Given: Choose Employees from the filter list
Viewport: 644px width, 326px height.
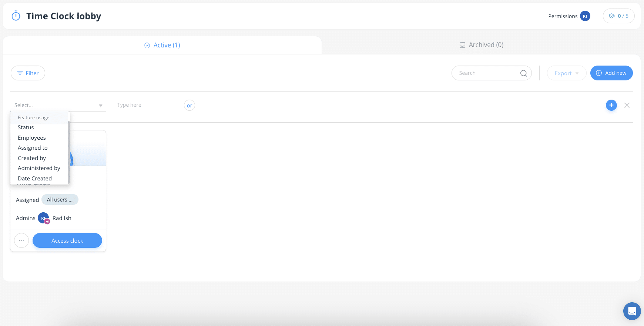Looking at the screenshot, I should click(39, 138).
